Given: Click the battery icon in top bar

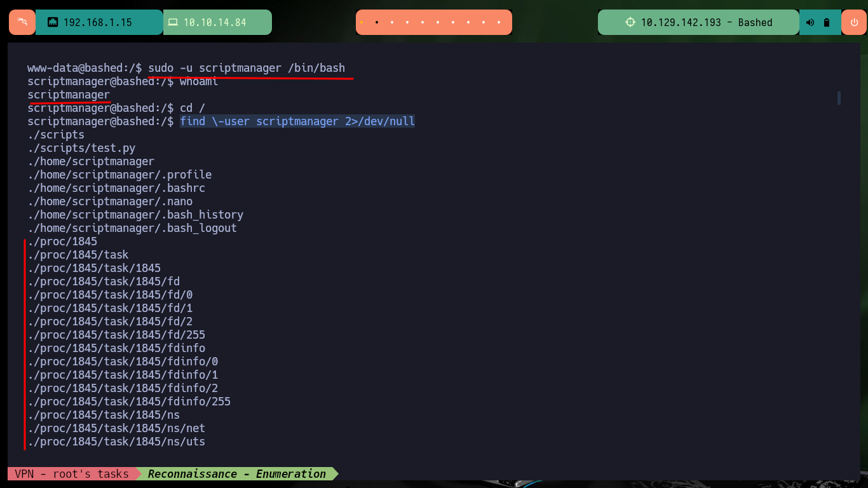Looking at the screenshot, I should tap(827, 22).
